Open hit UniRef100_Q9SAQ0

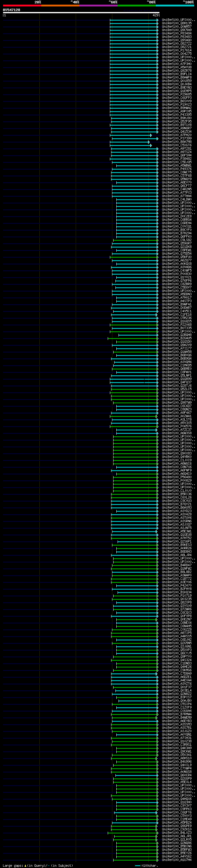(x=177, y=40)
